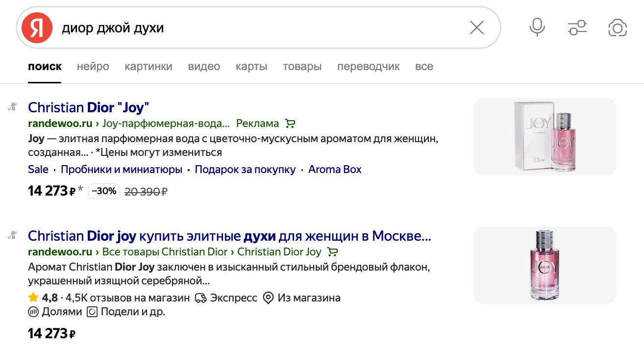The height and width of the screenshot is (350, 644).
Task: Open "Christian Dior joy купить элитные духи" result
Action: [x=229, y=236]
